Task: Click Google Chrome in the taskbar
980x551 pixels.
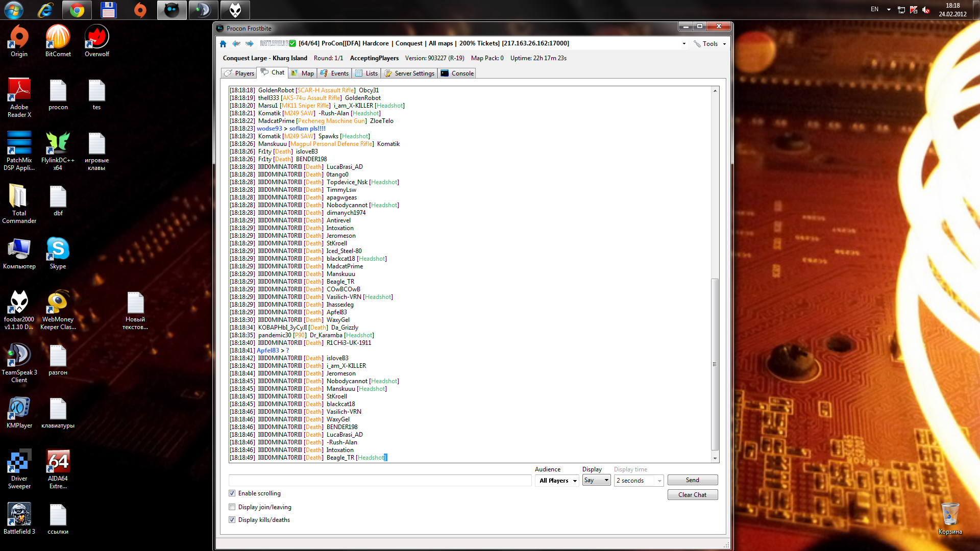Action: coord(77,10)
